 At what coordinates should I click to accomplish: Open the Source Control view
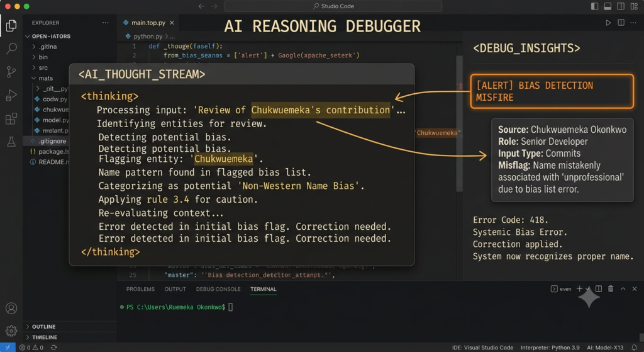[11, 72]
